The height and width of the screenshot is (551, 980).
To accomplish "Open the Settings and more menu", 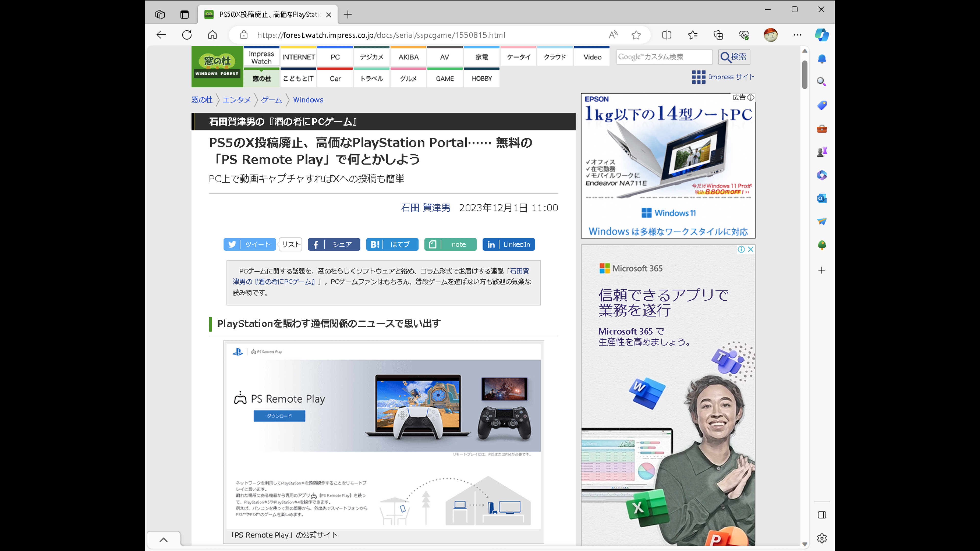I will click(797, 35).
